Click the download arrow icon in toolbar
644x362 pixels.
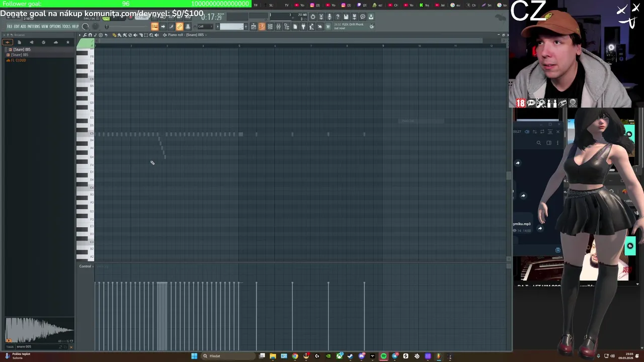click(x=371, y=17)
